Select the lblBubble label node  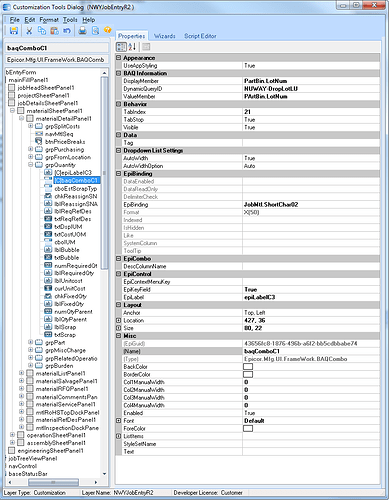[x=67, y=250]
